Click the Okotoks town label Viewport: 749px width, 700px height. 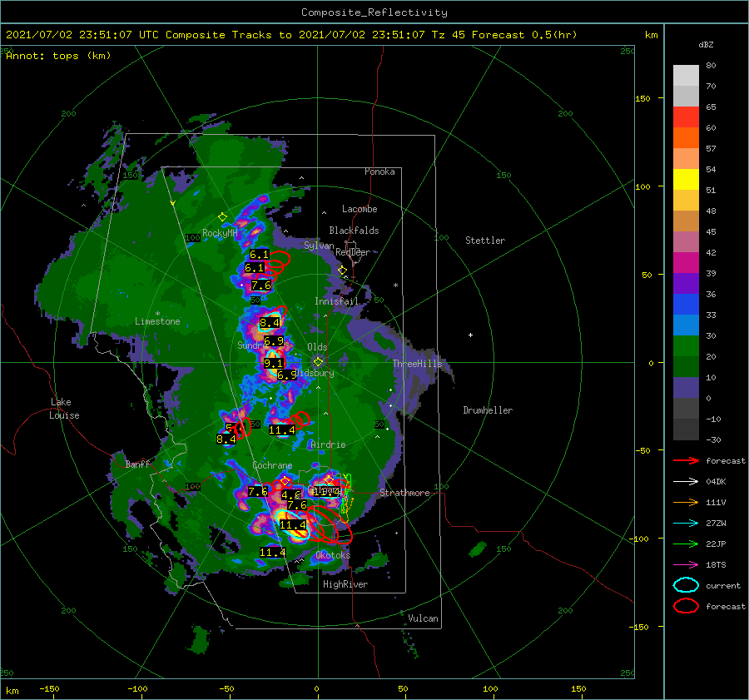pyautogui.click(x=333, y=555)
